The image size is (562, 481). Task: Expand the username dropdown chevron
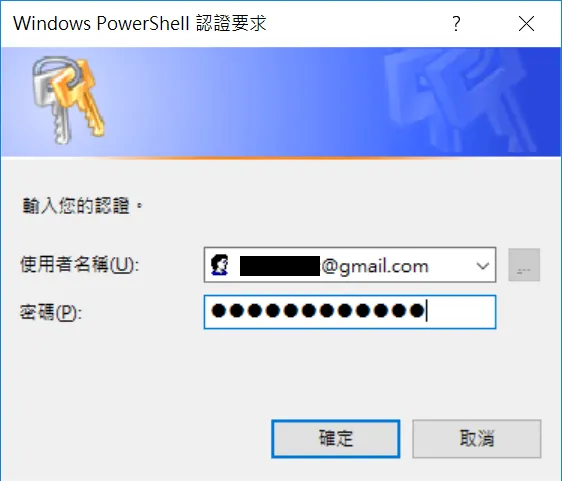point(483,266)
